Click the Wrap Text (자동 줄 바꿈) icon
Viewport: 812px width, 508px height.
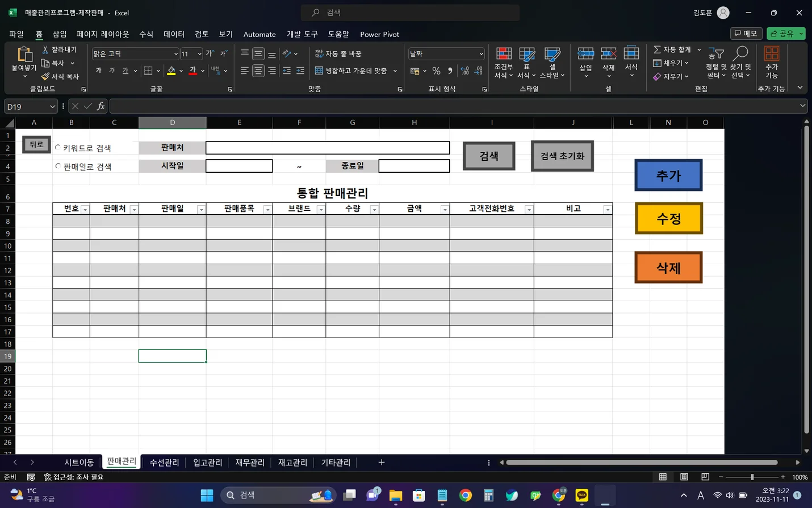[319, 53]
